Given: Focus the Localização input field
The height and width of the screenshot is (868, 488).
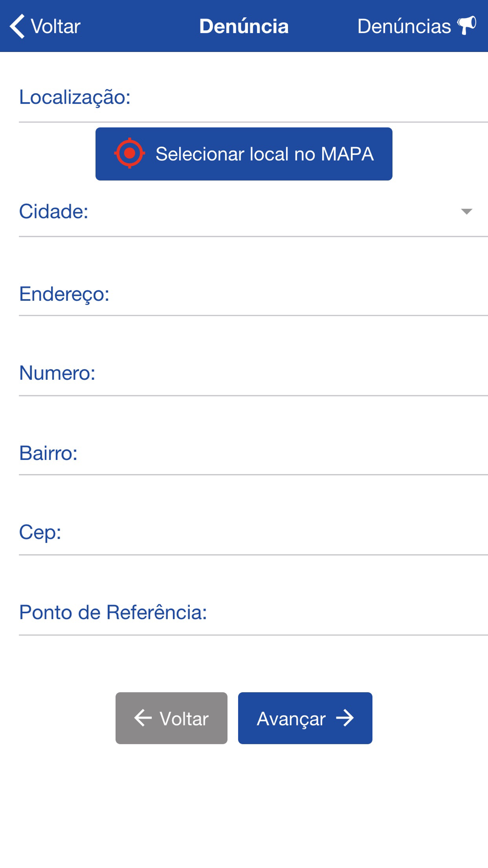Looking at the screenshot, I should [x=253, y=98].
